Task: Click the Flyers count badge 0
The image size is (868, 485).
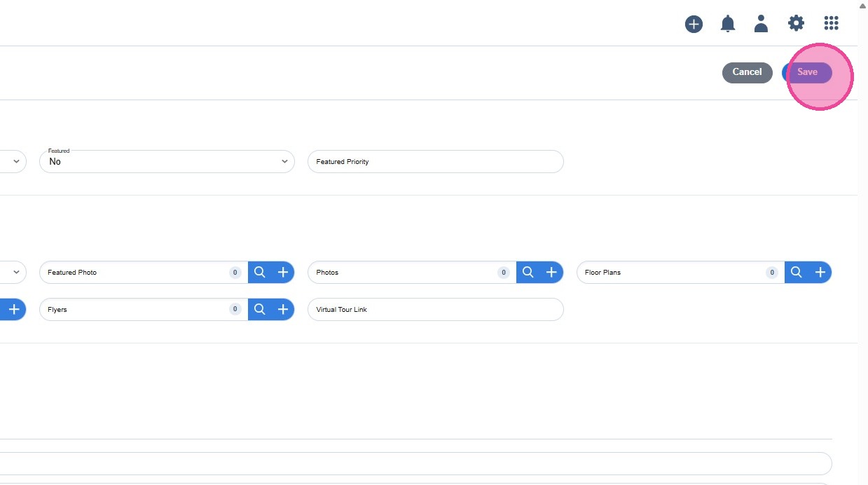Action: [x=235, y=310]
